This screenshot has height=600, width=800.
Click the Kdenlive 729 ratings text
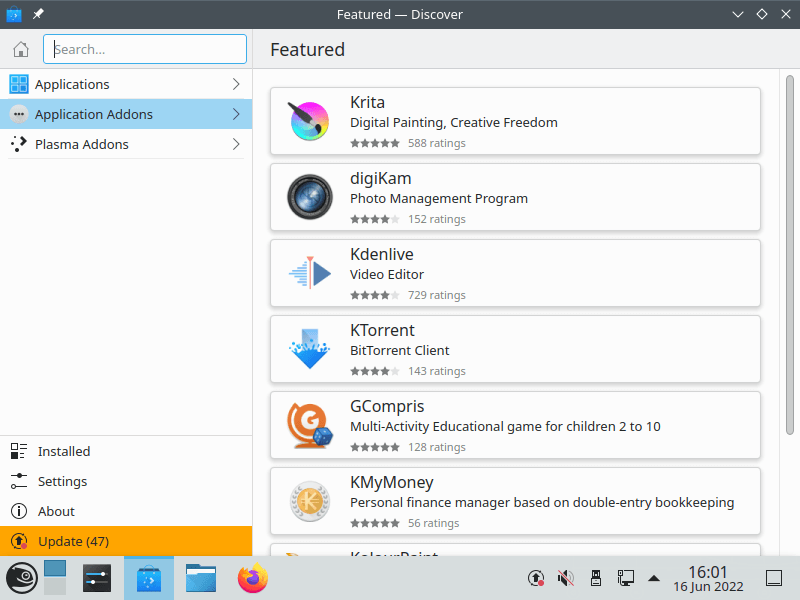(437, 295)
